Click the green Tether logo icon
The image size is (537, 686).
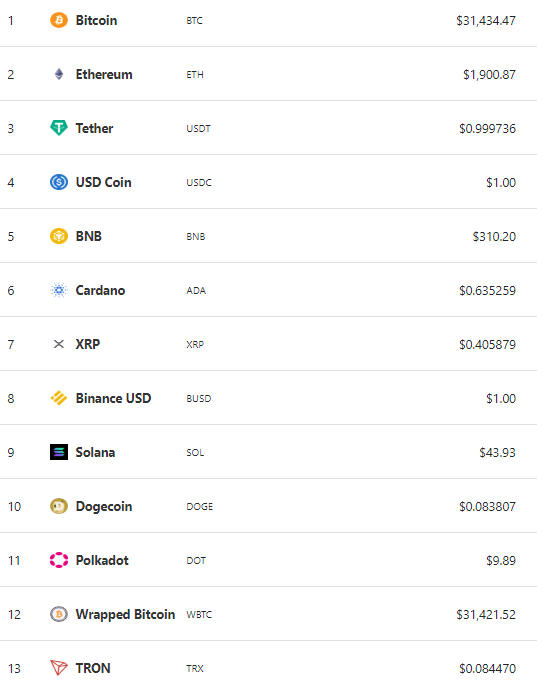pos(59,128)
